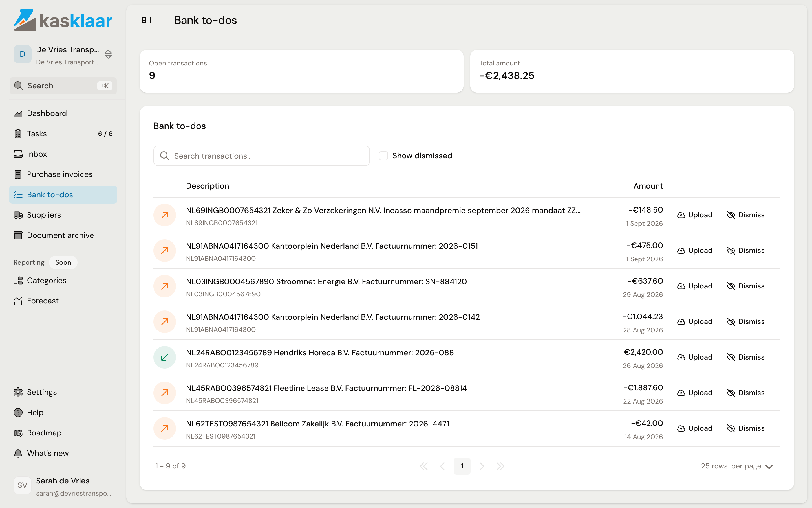Open Settings from the sidebar
The height and width of the screenshot is (508, 812).
[x=63, y=392]
